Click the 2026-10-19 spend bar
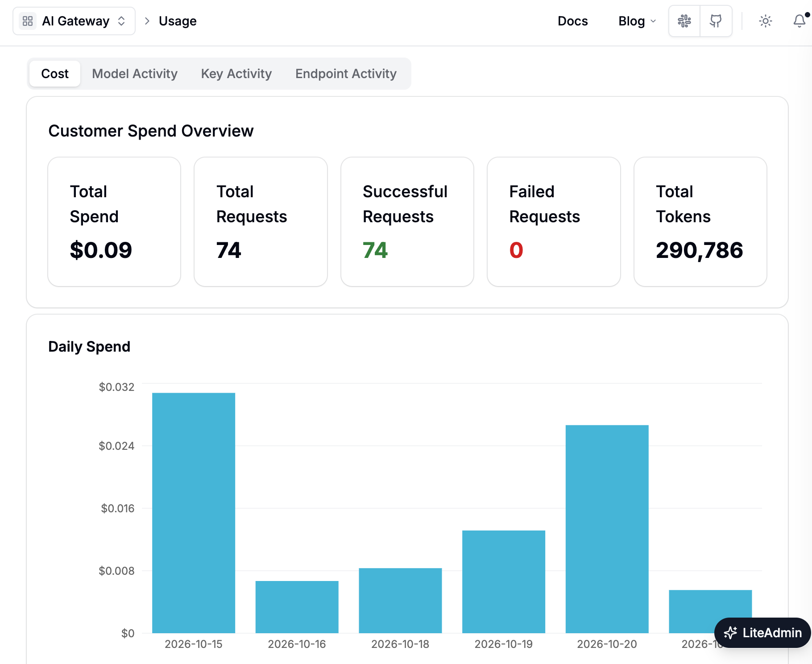This screenshot has width=812, height=664. click(504, 582)
